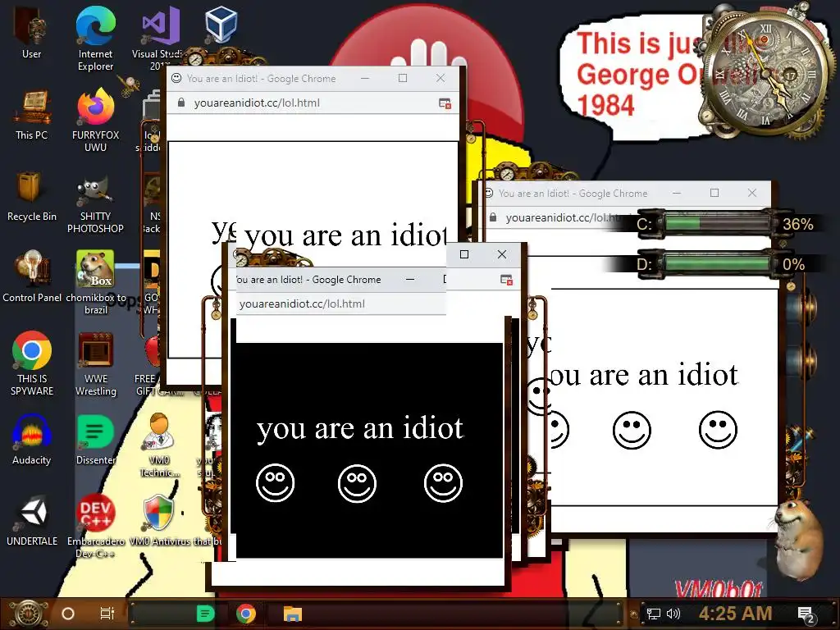Minimize the small front Chrome title bar
840x630 pixels.
point(410,279)
